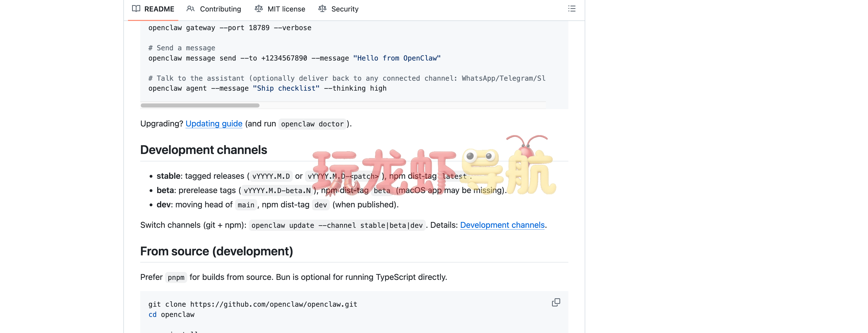This screenshot has width=868, height=333.
Task: Click the From source (development) heading
Action: click(x=217, y=251)
